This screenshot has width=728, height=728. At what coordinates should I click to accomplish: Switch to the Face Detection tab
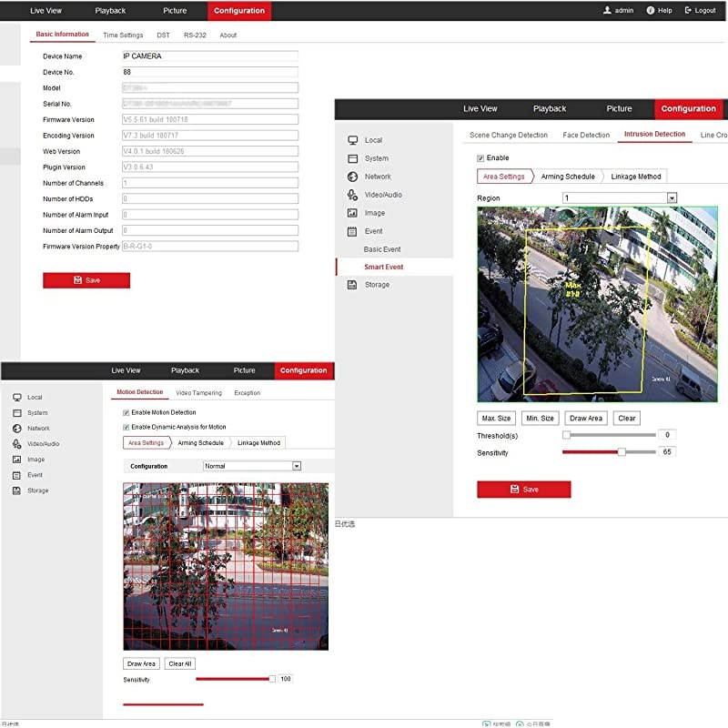(586, 135)
